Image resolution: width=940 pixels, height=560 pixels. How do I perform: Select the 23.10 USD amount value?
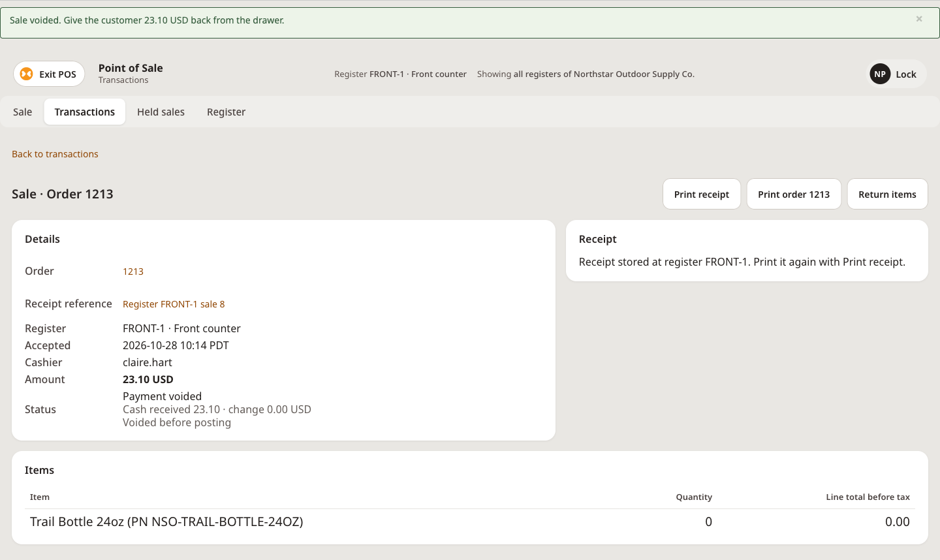coord(148,379)
